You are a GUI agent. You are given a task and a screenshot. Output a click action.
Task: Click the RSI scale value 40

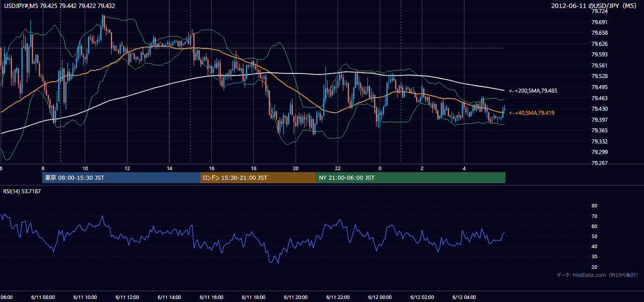pyautogui.click(x=594, y=246)
